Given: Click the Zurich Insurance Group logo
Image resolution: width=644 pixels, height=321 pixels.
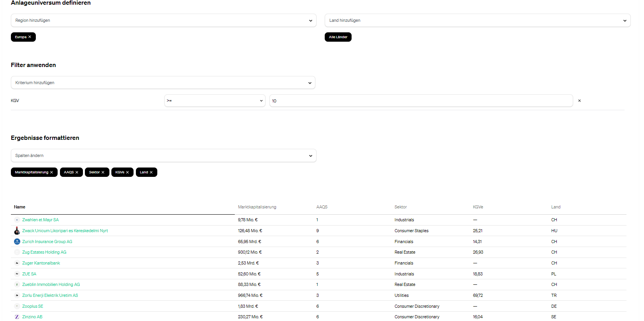Looking at the screenshot, I should [17, 242].
